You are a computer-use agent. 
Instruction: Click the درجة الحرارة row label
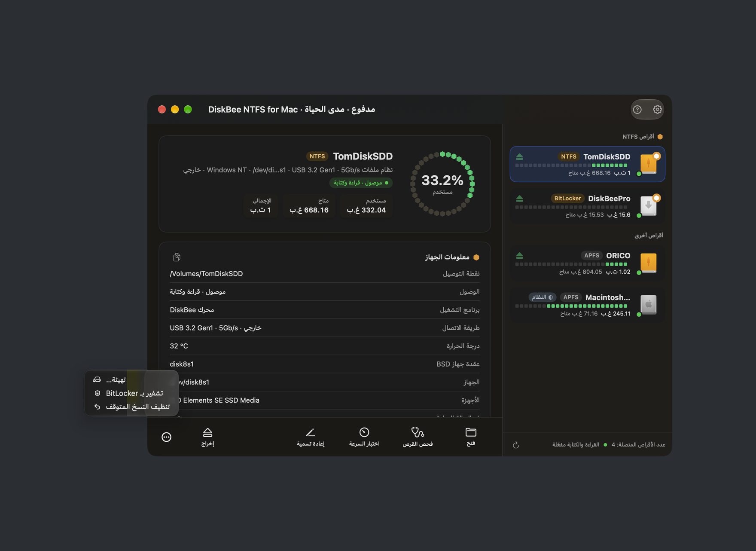click(463, 346)
